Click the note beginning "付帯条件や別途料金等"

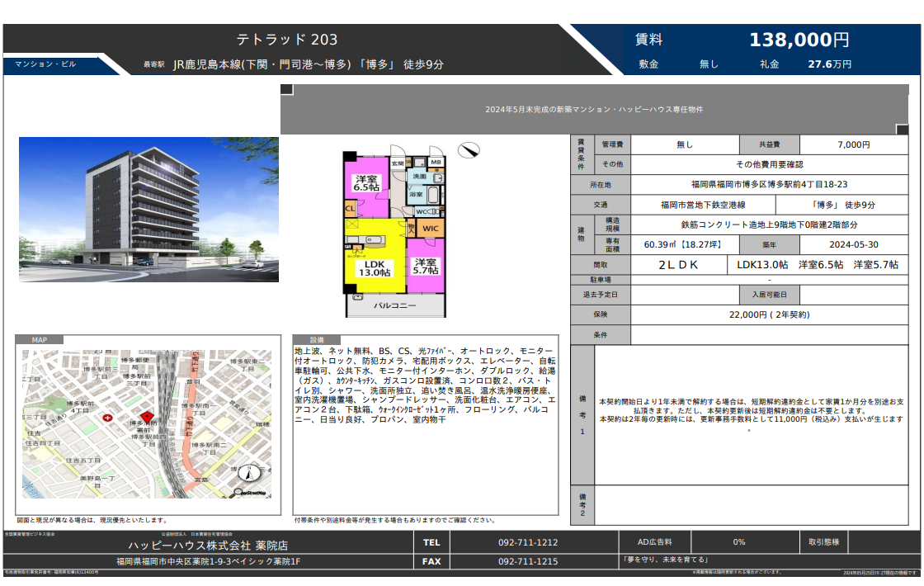395,520
